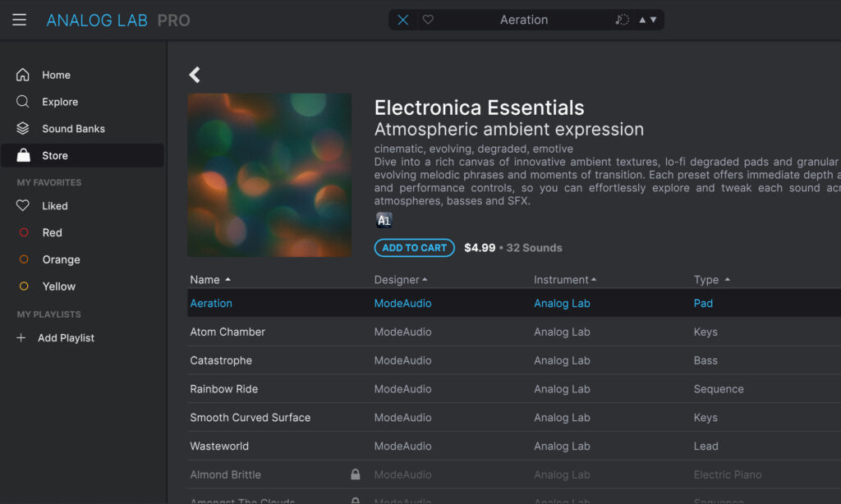The image size is (841, 504).
Task: Go to next preset with down arrow
Action: tap(653, 20)
